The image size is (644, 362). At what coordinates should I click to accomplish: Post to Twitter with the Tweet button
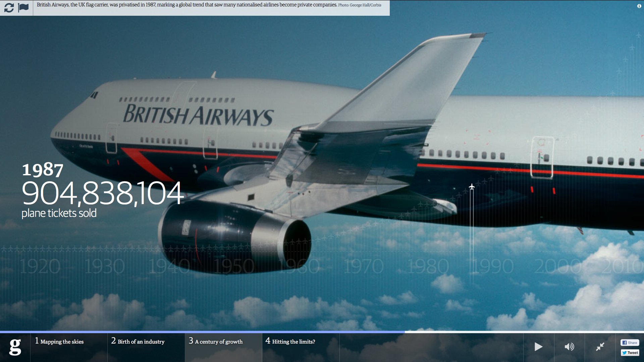click(630, 353)
